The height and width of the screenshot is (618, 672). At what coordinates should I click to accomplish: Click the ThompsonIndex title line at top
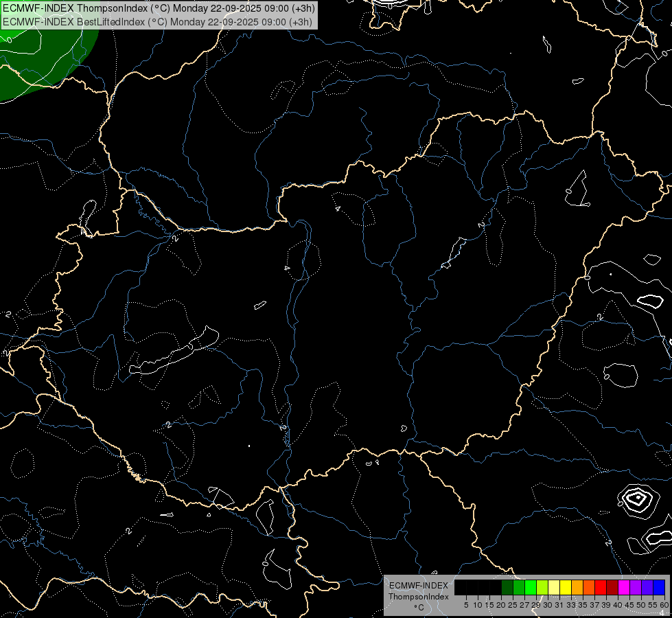click(x=159, y=8)
